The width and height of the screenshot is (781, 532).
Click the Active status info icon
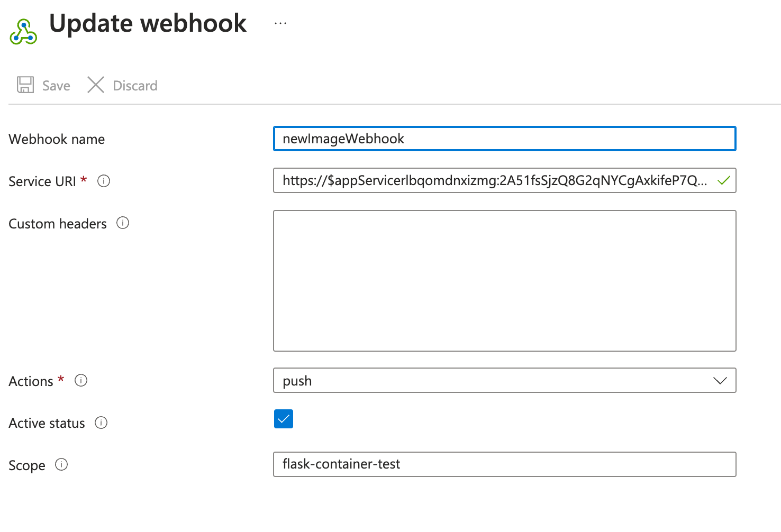point(101,423)
